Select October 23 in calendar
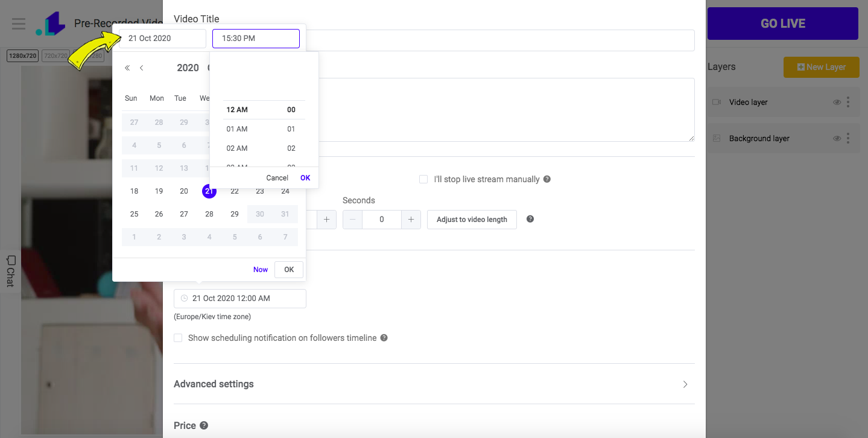868x438 pixels. click(x=260, y=191)
